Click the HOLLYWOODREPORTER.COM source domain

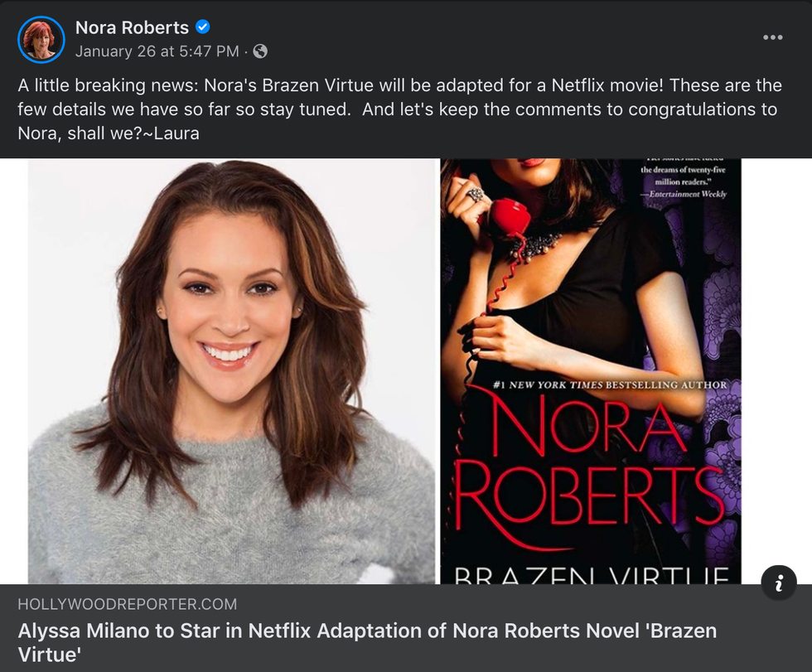tap(128, 604)
